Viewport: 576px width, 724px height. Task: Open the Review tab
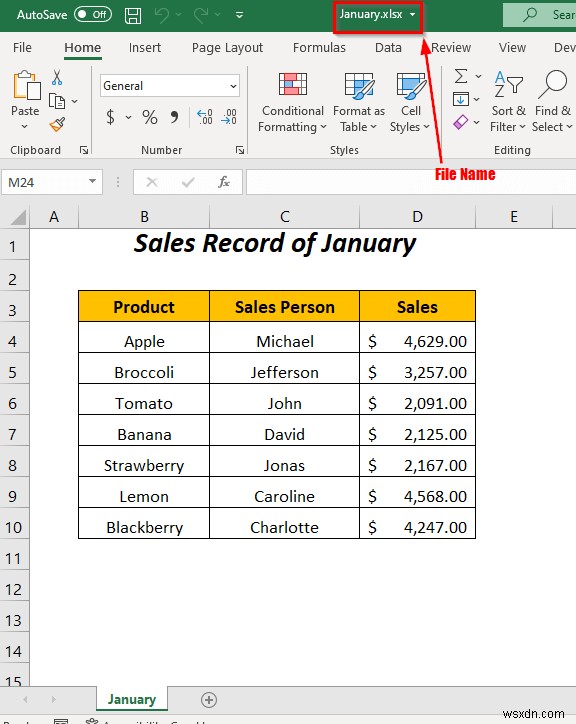pyautogui.click(x=451, y=48)
